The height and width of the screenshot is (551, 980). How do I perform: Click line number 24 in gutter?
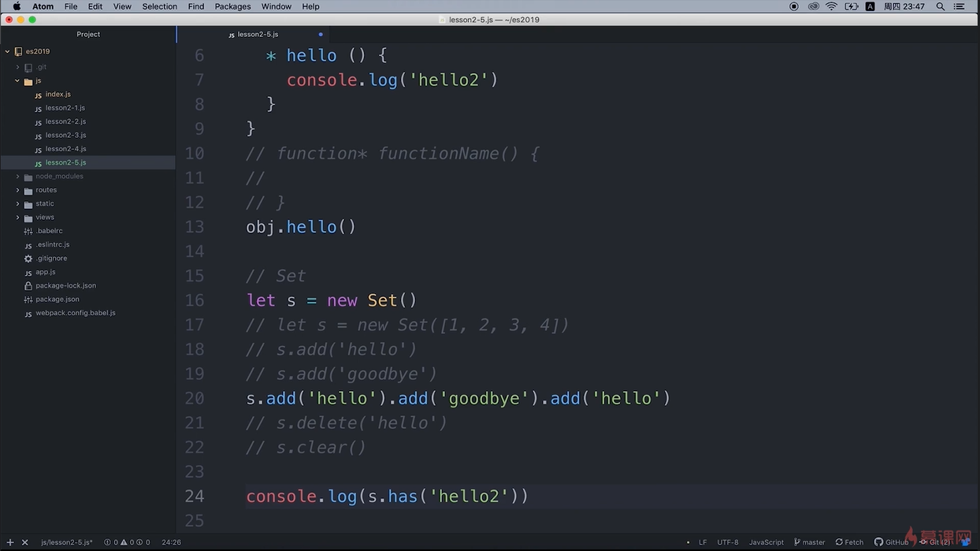(x=194, y=497)
